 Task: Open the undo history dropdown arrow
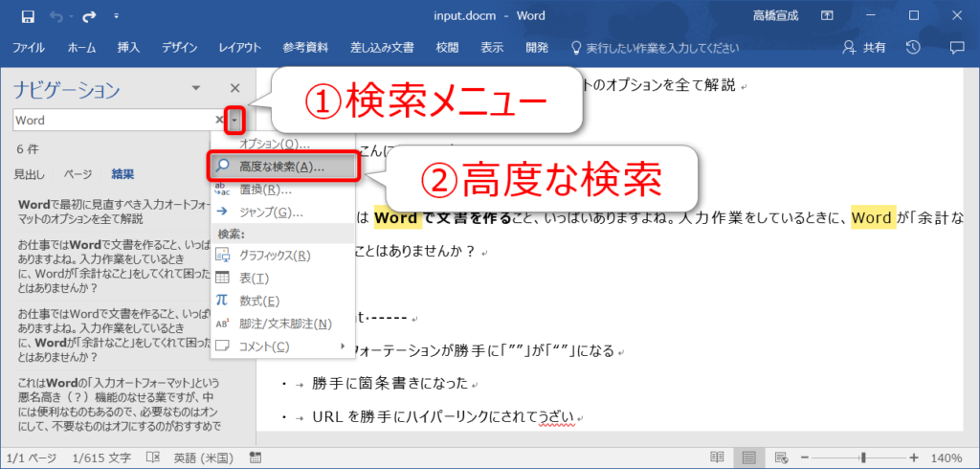click(70, 17)
